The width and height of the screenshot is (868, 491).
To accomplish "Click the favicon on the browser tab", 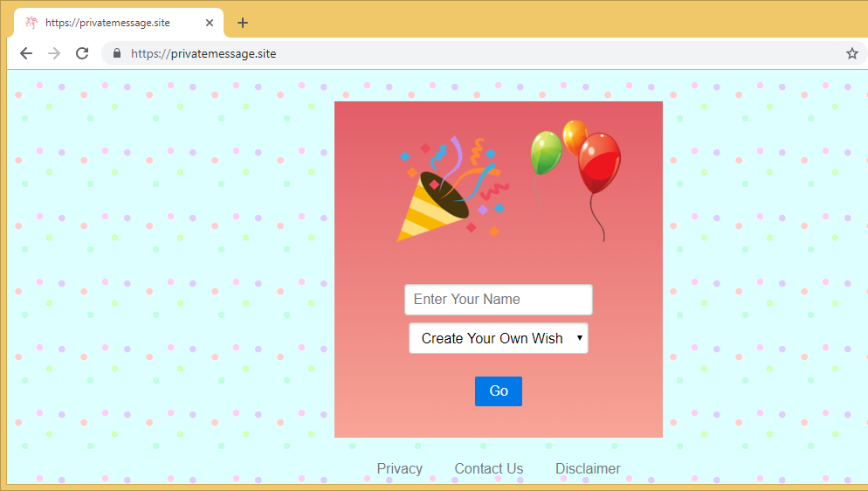I will [x=31, y=23].
